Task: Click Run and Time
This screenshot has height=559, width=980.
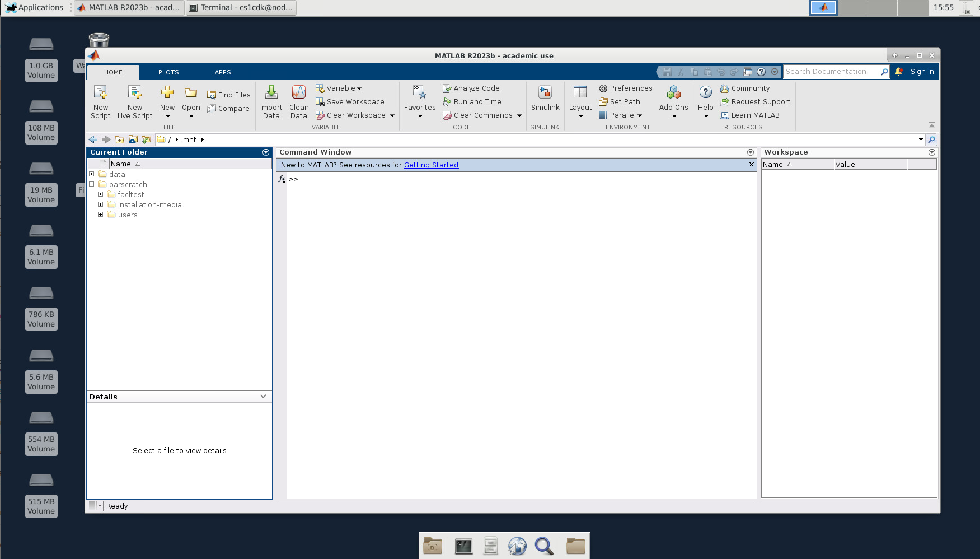Action: click(x=472, y=101)
